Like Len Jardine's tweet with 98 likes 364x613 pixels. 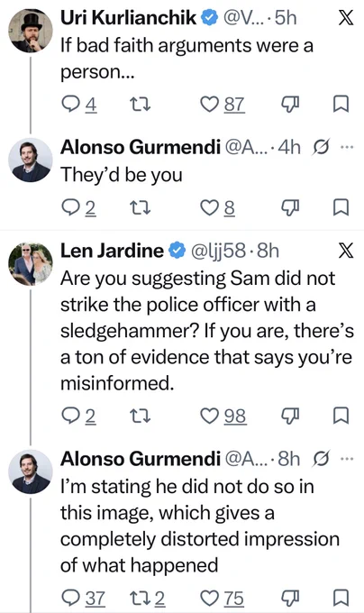(223, 416)
